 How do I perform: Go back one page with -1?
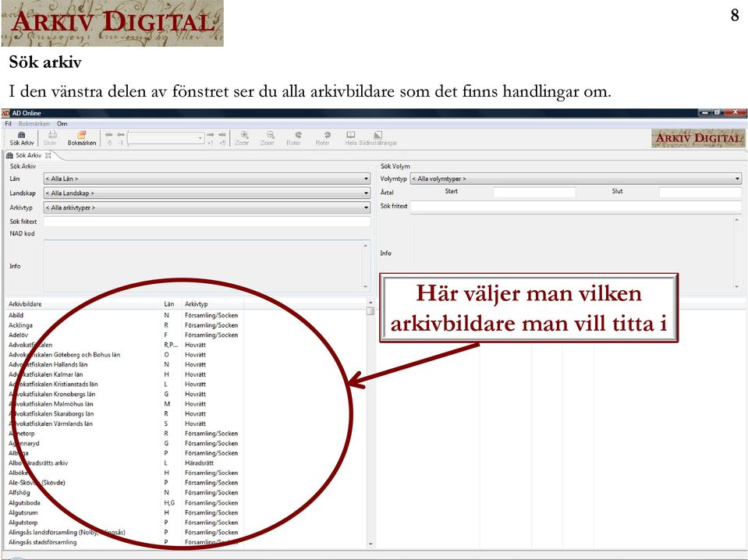point(121,138)
